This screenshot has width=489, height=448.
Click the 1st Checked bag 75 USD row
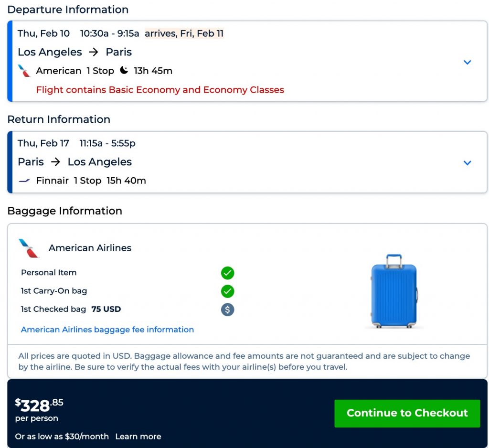(71, 309)
